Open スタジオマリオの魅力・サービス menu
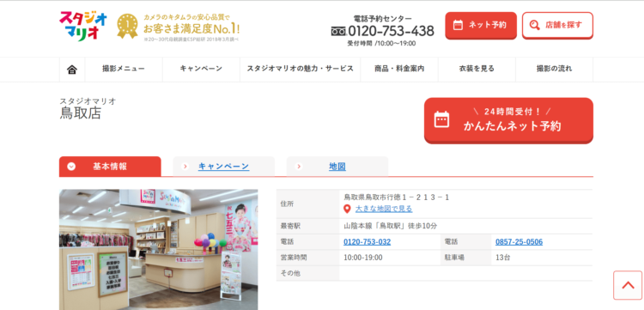The height and width of the screenshot is (310, 644). 301,69
